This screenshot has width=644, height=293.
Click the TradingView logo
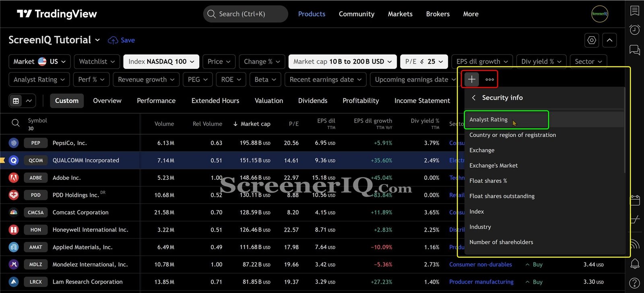coord(57,14)
